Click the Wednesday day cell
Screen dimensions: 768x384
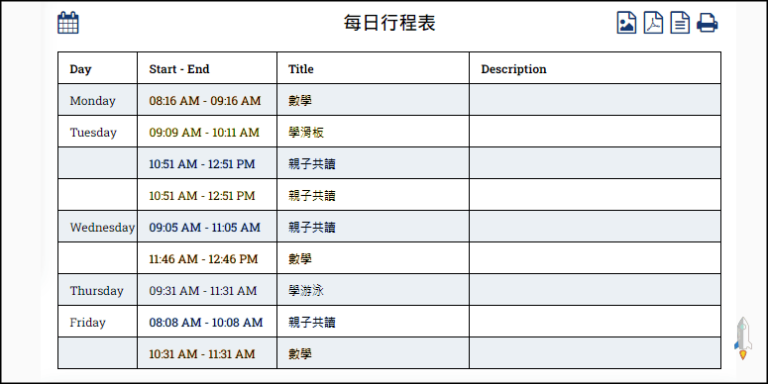point(98,227)
